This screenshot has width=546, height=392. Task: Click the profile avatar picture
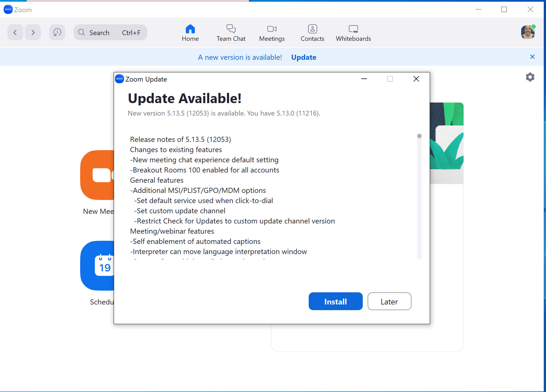pyautogui.click(x=528, y=32)
